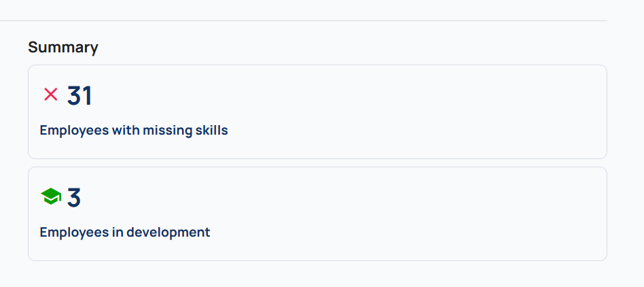
Task: Click the word Summary
Action: 63,47
